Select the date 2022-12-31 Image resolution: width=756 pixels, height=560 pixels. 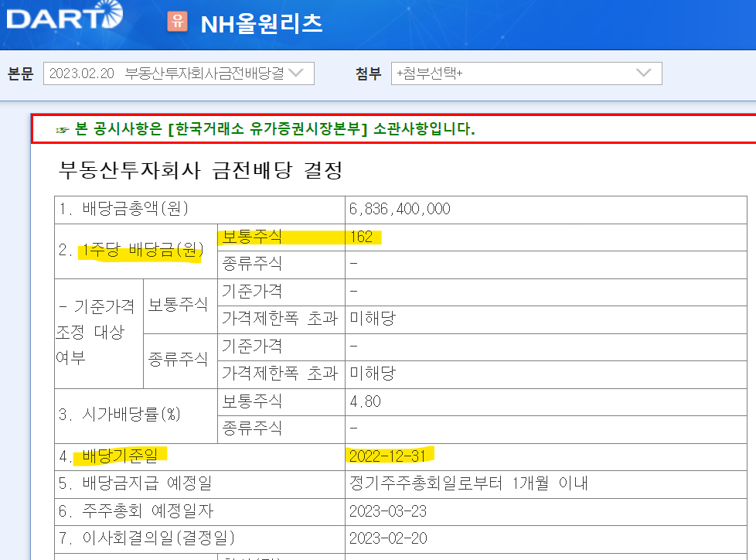point(387,456)
